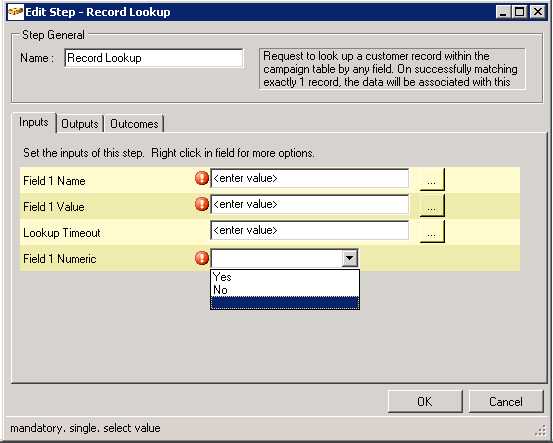Click the application icon in the title bar
This screenshot has width=553, height=443.
click(x=16, y=12)
